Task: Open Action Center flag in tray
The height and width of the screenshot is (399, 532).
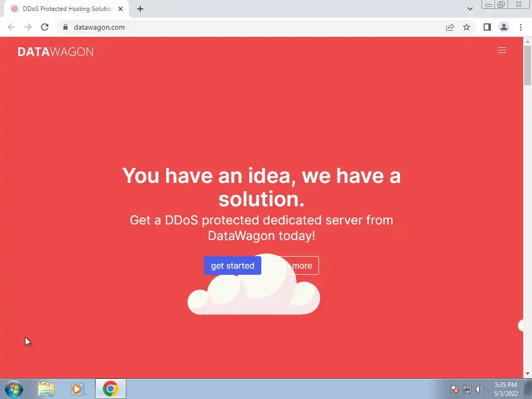Action: (455, 389)
